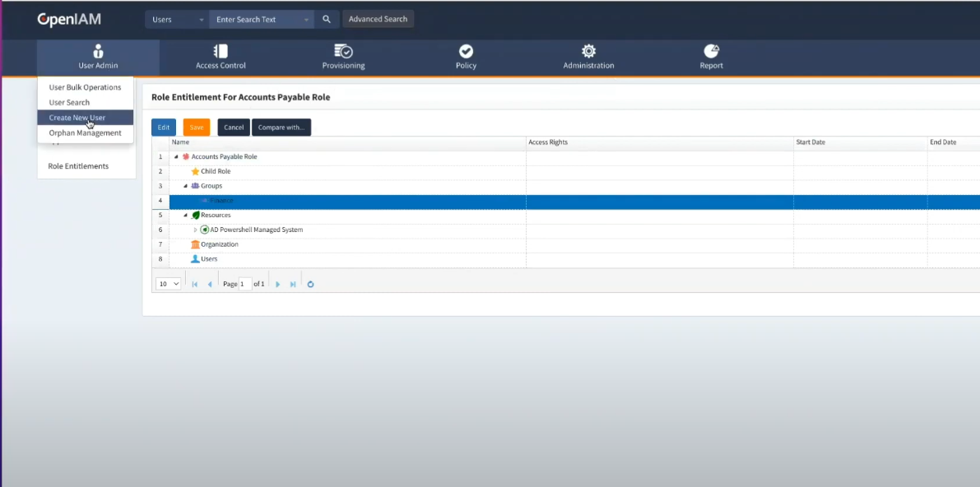Go to the next grid page

tap(277, 285)
